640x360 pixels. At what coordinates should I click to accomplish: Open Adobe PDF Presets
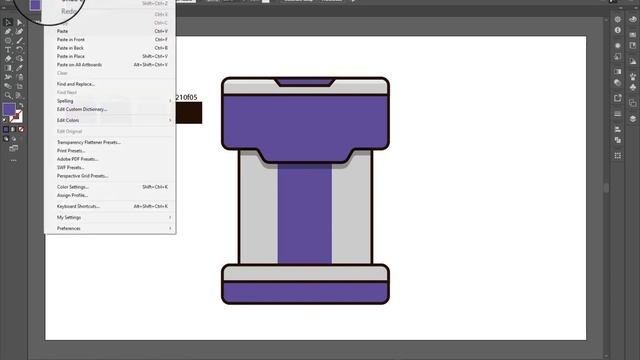tap(111, 159)
